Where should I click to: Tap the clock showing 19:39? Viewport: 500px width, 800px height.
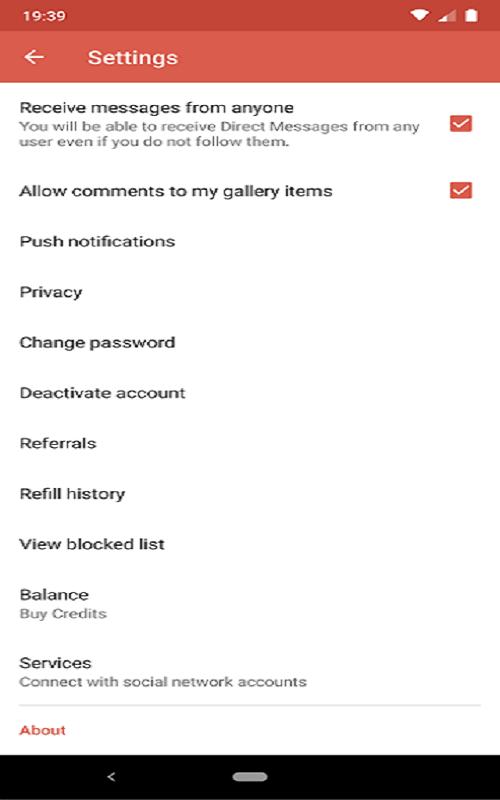(44, 16)
